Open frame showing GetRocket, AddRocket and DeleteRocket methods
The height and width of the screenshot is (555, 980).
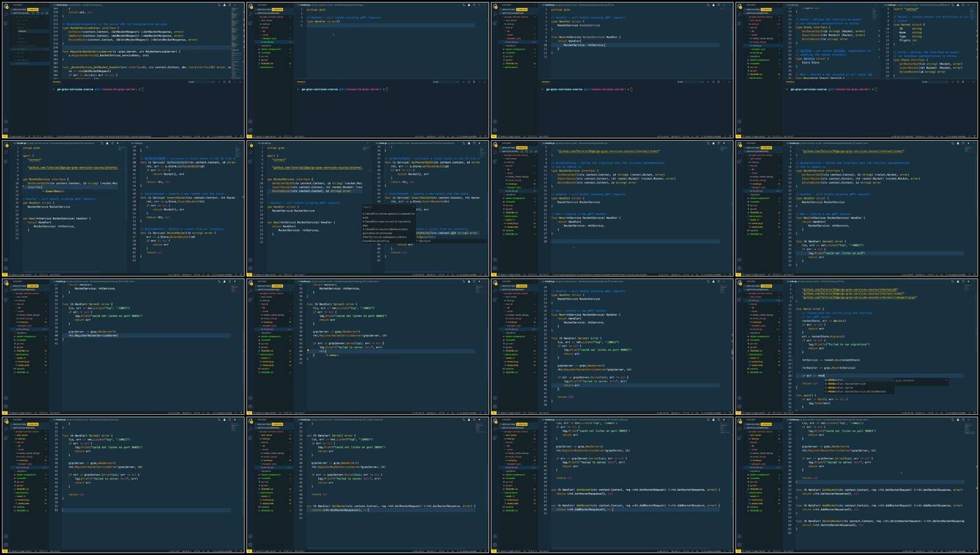858,485
